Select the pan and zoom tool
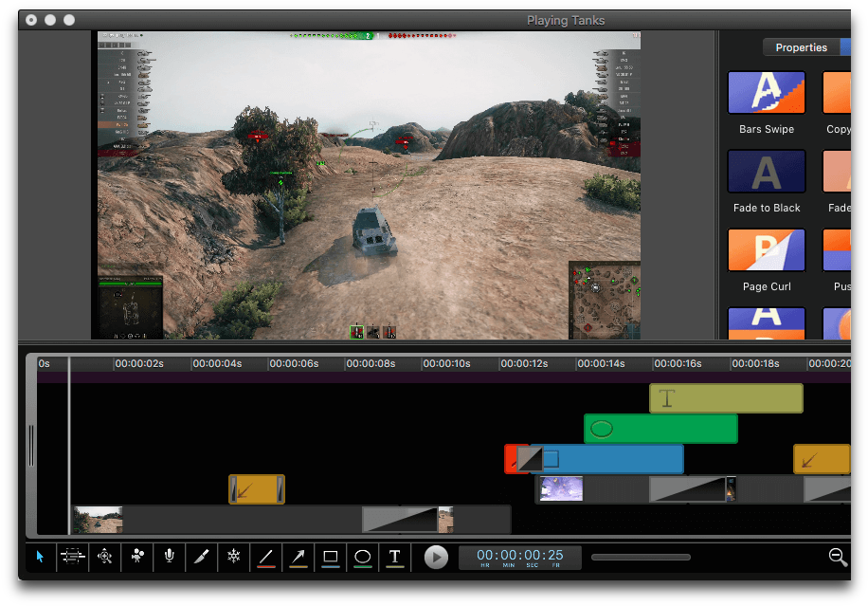Image resolution: width=868 pixels, height=606 pixels. (x=104, y=556)
